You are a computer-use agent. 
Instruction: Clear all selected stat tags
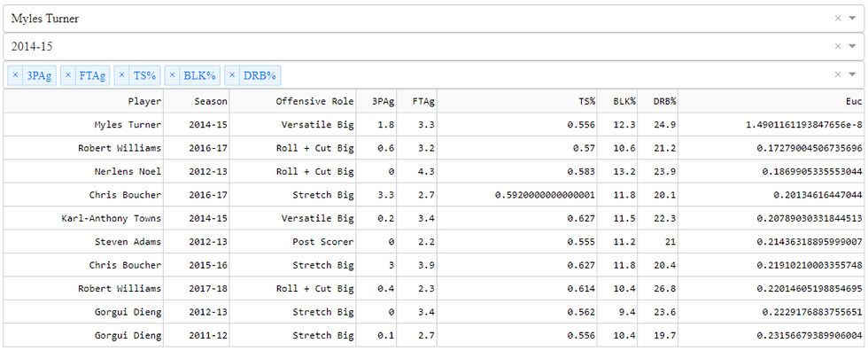pyautogui.click(x=838, y=74)
